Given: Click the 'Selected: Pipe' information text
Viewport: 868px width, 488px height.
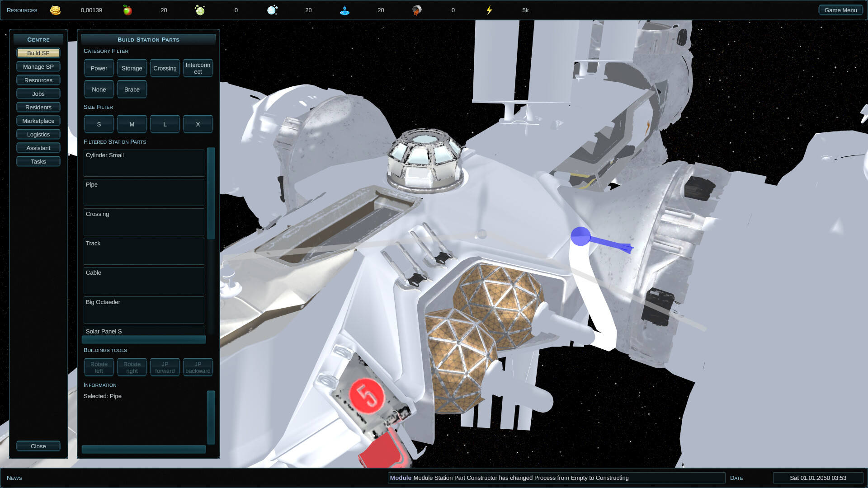Looking at the screenshot, I should pos(103,396).
